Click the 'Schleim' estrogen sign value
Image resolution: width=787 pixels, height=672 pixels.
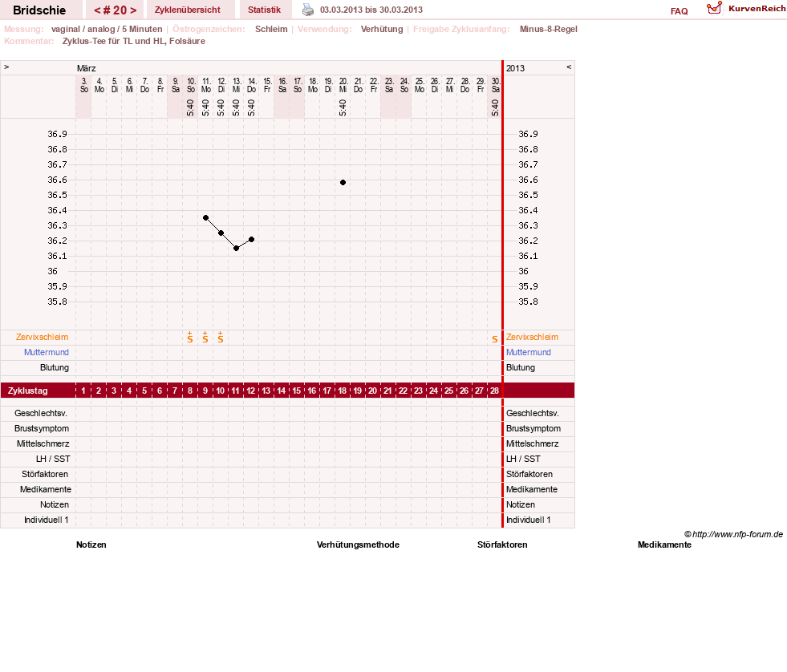pos(271,29)
